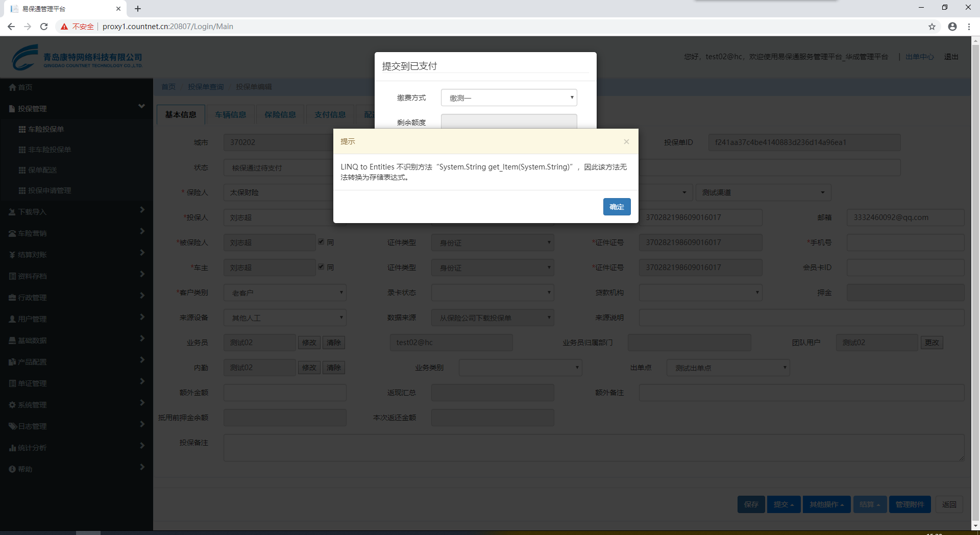Open the Chrome three-dot menu

coord(969,27)
